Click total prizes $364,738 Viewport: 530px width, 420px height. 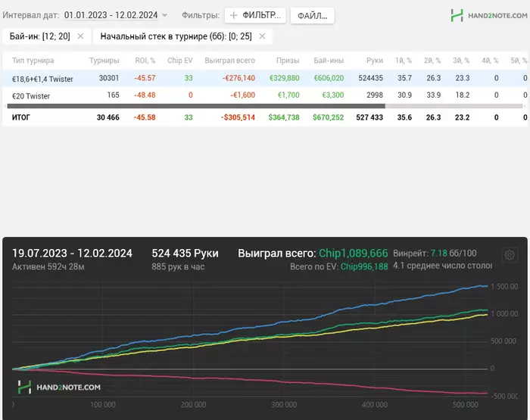click(284, 117)
